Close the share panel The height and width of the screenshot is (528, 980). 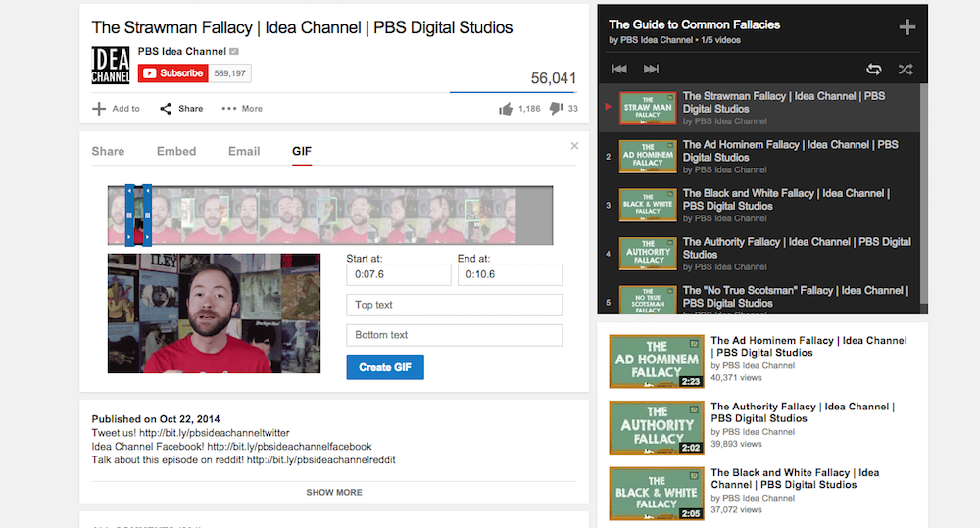coord(574,146)
